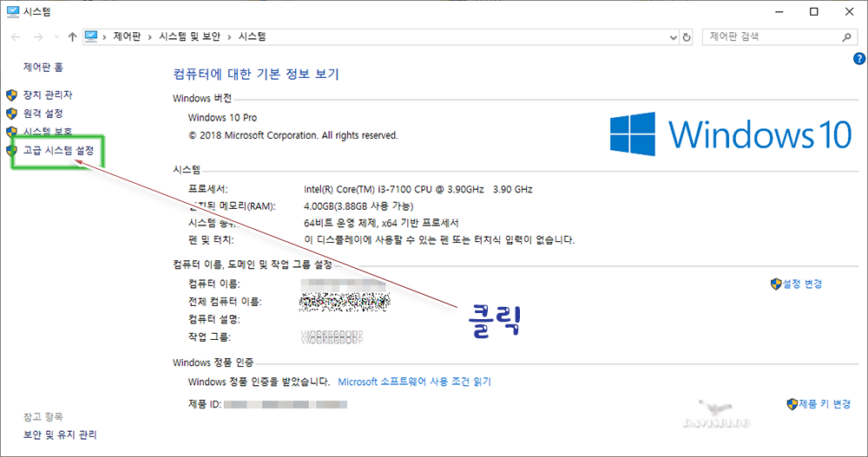Click the computer icon in address bar

tap(91, 36)
